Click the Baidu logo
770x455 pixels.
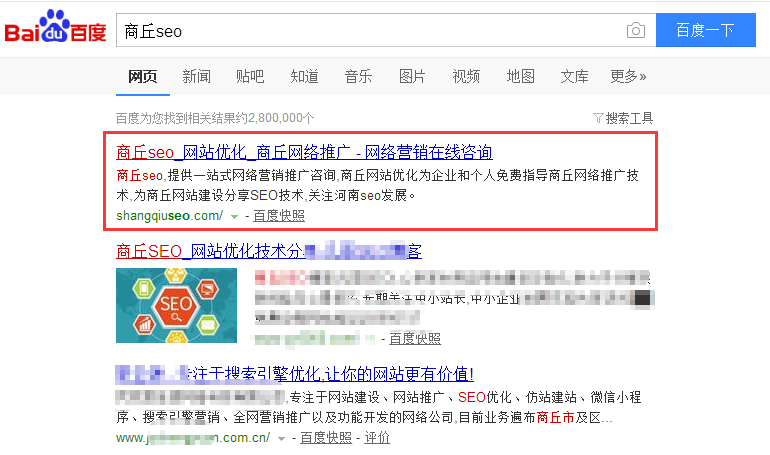[x=55, y=27]
